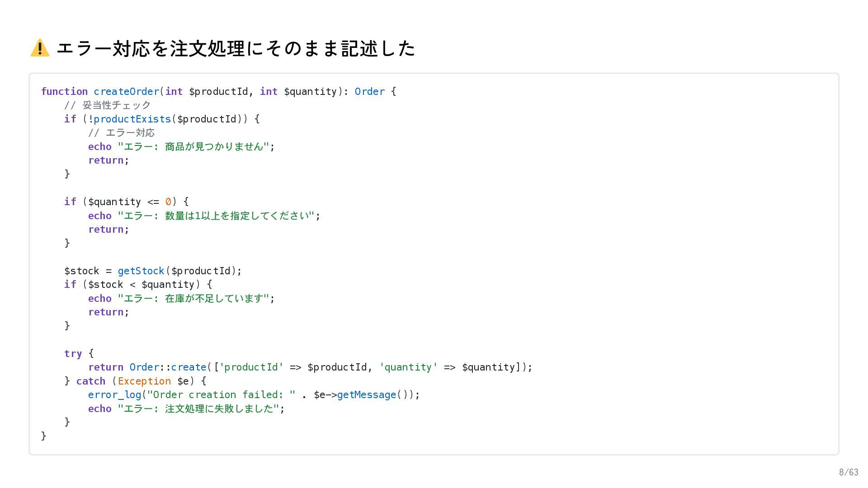The width and height of the screenshot is (868, 488).
Task: Click the 数量は1以上を指定してください string
Action: point(216,216)
